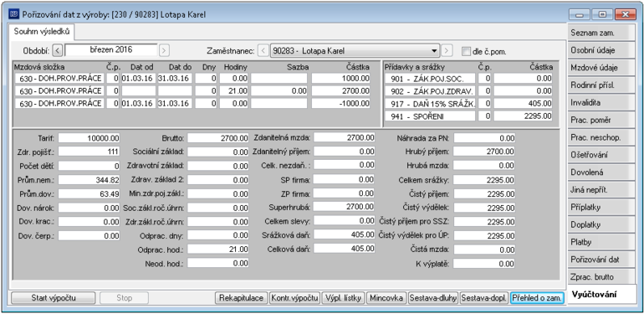644x314 pixels.
Task: Click the Prům.nem. field value 344.82
Action: click(x=89, y=179)
